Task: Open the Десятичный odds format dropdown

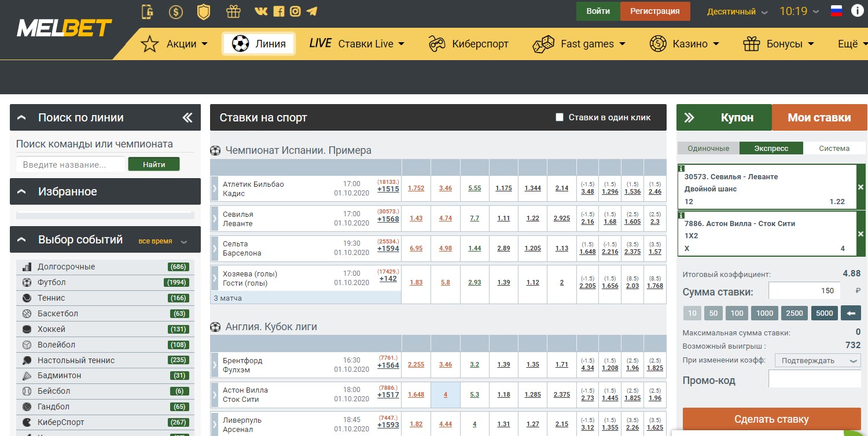Action: [737, 12]
